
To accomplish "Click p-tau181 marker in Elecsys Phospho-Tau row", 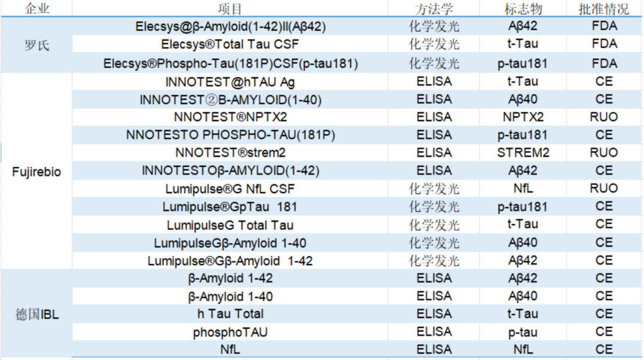I will click(x=523, y=63).
